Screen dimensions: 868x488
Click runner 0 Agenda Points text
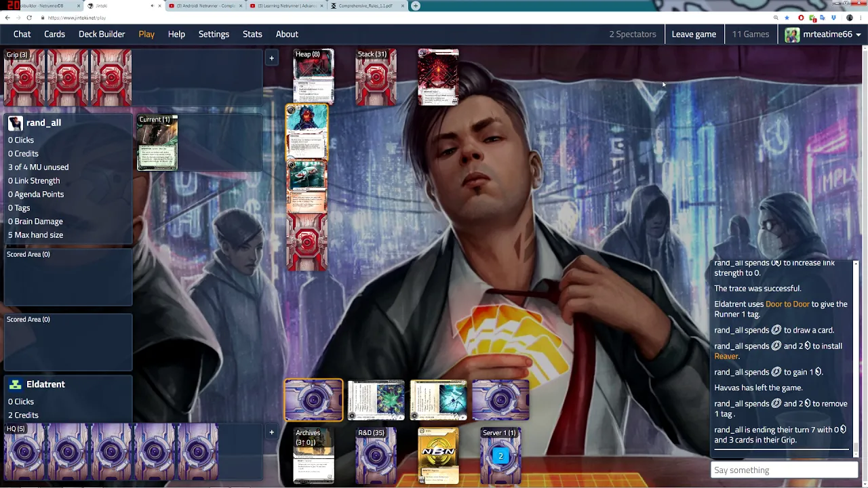tap(36, 194)
